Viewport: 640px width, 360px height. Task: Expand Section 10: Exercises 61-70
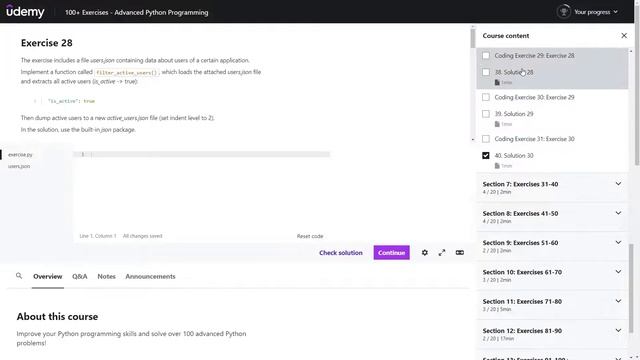[552, 276]
